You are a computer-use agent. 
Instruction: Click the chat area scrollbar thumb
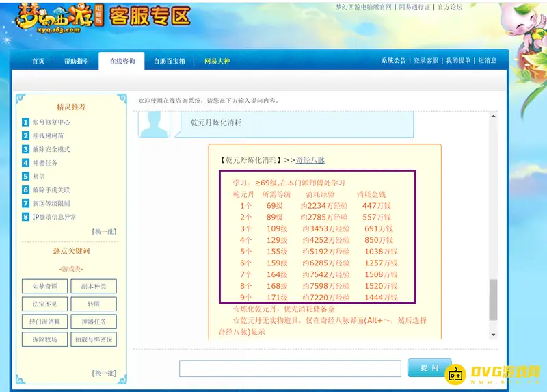click(493, 300)
